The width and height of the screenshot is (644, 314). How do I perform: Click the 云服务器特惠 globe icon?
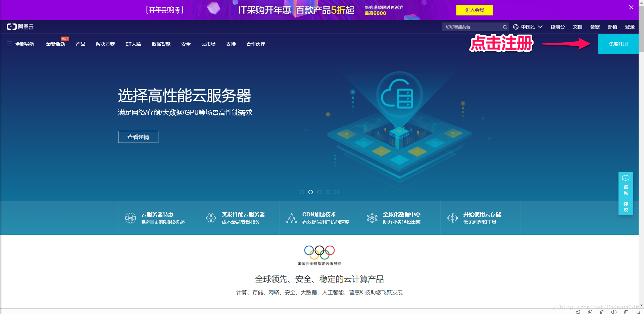130,218
